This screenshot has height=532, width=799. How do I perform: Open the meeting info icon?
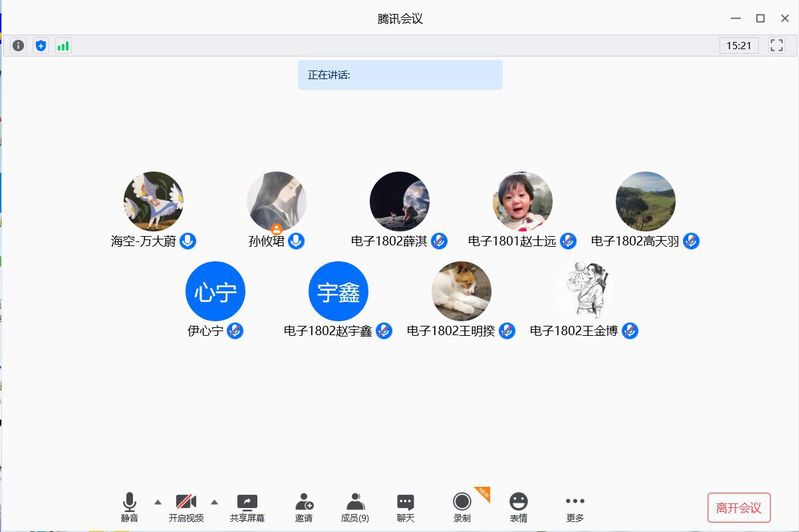(x=18, y=46)
